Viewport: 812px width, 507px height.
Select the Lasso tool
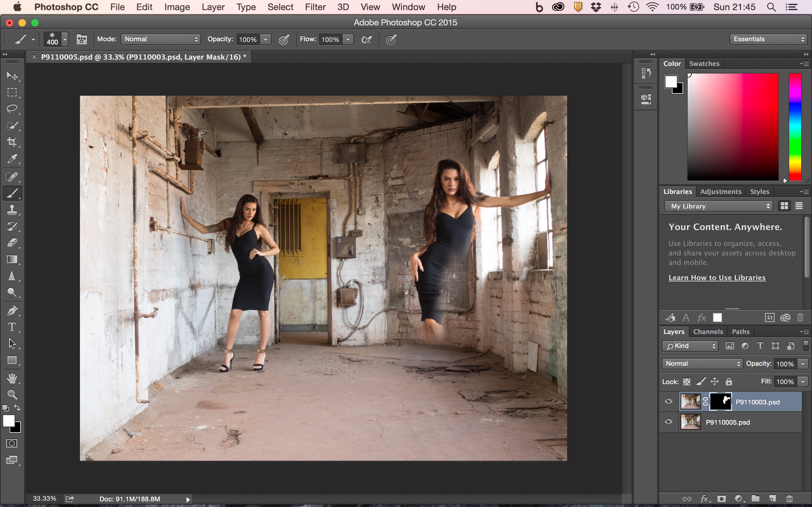(x=12, y=109)
